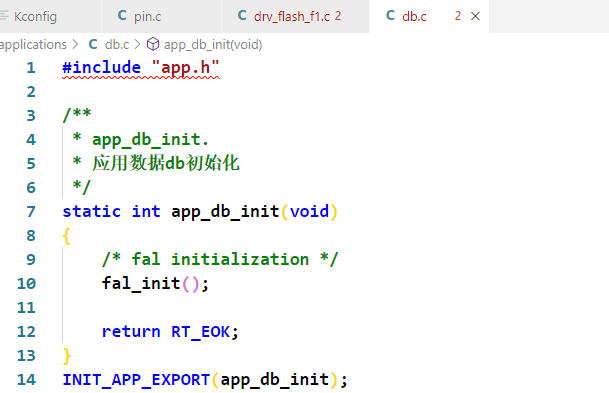Viewport: 609px width, 393px height.
Task: Click the function symbol cube icon in breadcrumb
Action: click(x=153, y=44)
